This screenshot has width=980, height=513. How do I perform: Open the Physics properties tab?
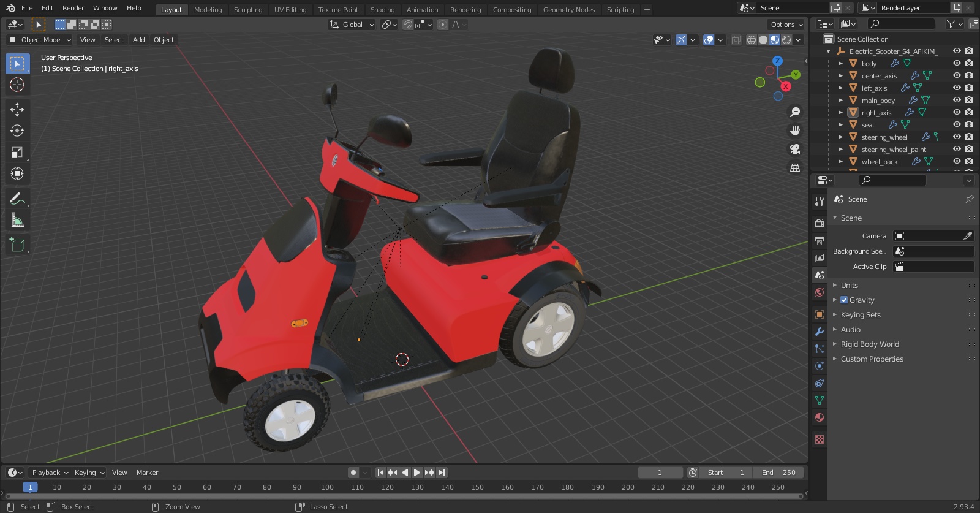coord(820,366)
